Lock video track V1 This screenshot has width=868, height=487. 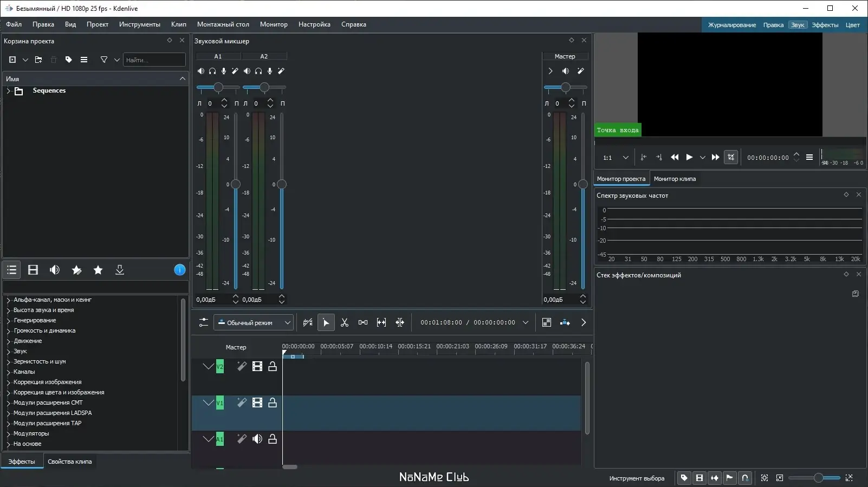click(273, 403)
